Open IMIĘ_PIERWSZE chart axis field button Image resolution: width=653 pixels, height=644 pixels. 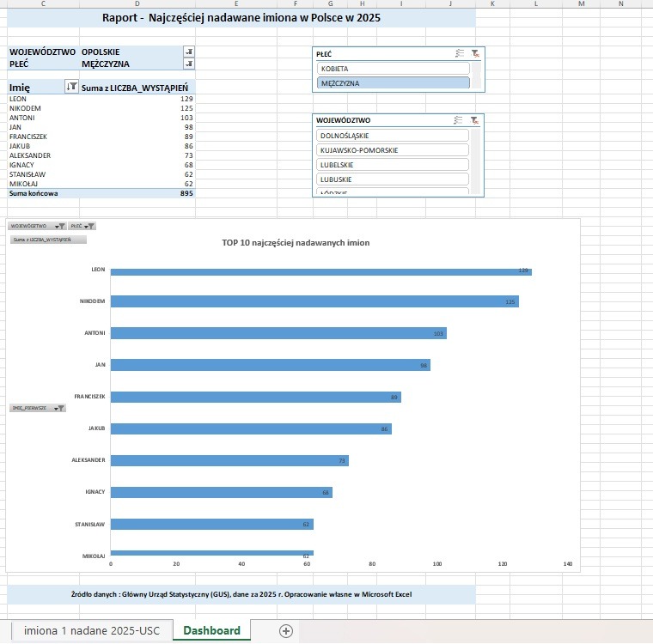point(38,408)
